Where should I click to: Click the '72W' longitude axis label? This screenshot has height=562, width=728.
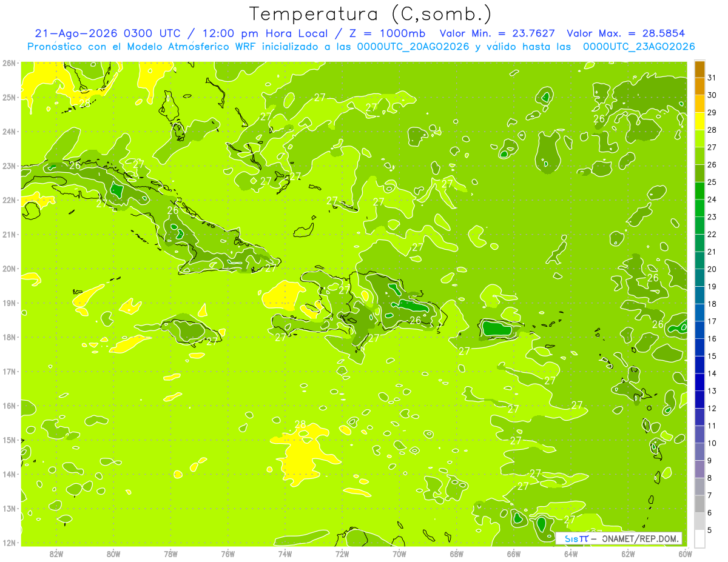[x=342, y=553]
